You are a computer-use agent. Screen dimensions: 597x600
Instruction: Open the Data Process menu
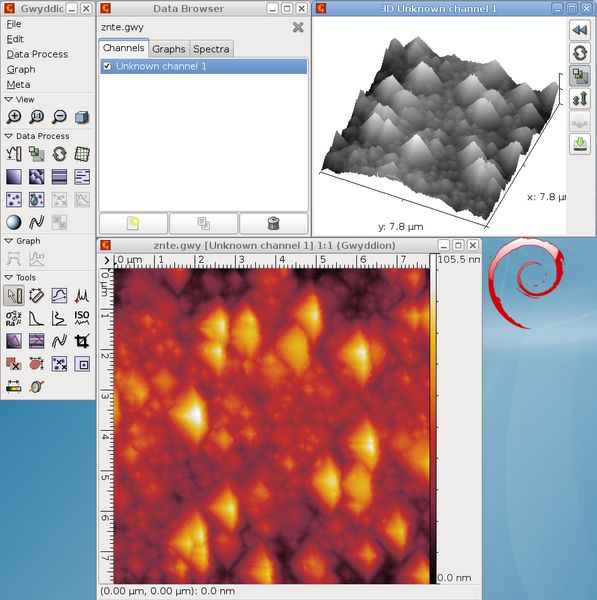click(x=37, y=54)
